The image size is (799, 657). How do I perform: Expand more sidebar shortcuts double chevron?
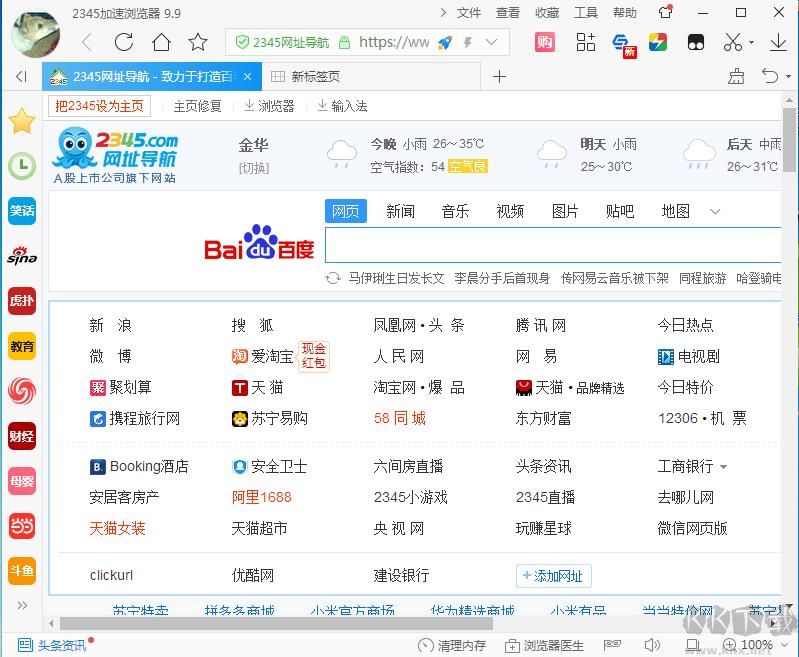coord(22,606)
